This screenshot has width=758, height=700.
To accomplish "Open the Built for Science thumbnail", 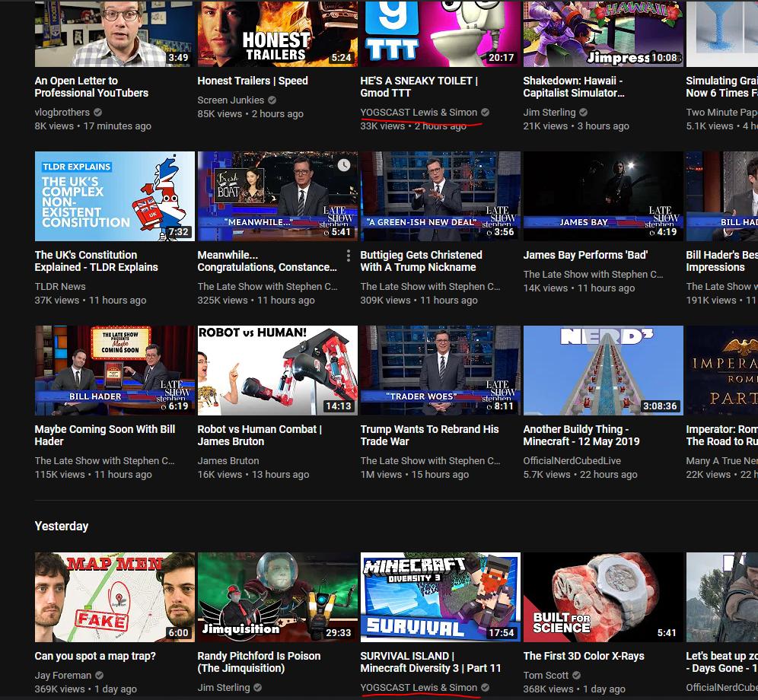I will click(604, 597).
